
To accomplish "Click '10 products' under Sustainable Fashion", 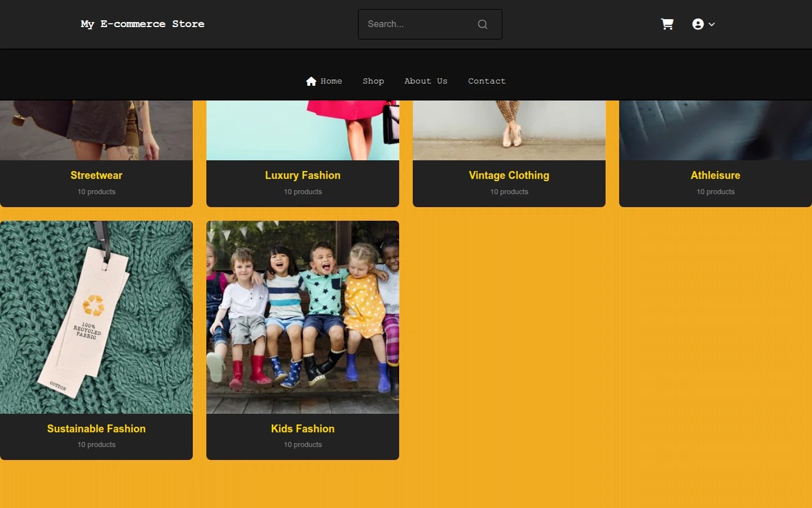I will (96, 445).
